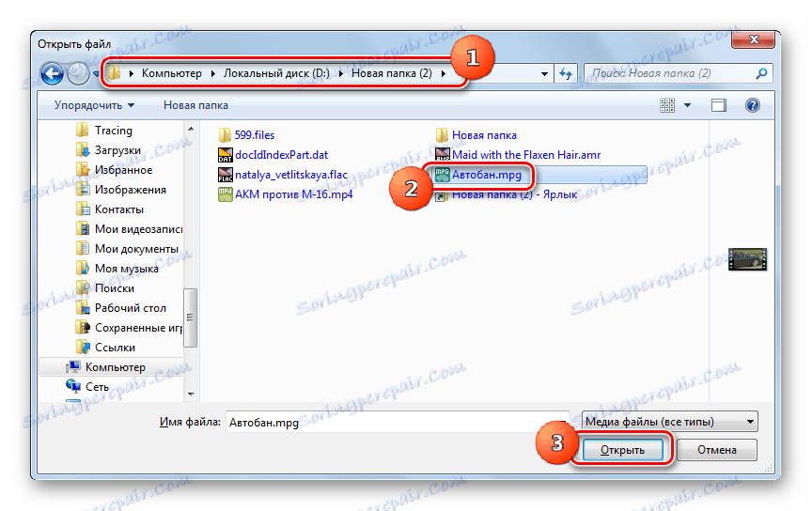Viewport: 812px width, 511px height.
Task: Open the recent pages dropdown near Back button
Action: point(96,74)
